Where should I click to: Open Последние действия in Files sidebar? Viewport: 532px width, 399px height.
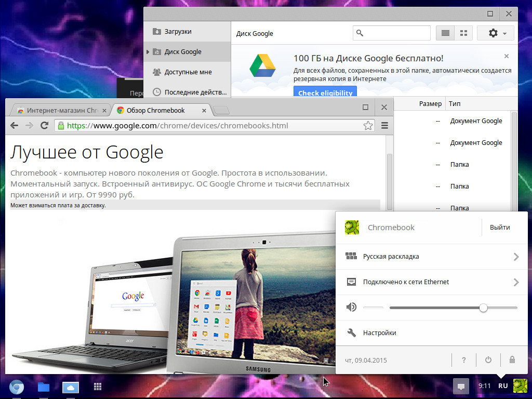pos(187,92)
